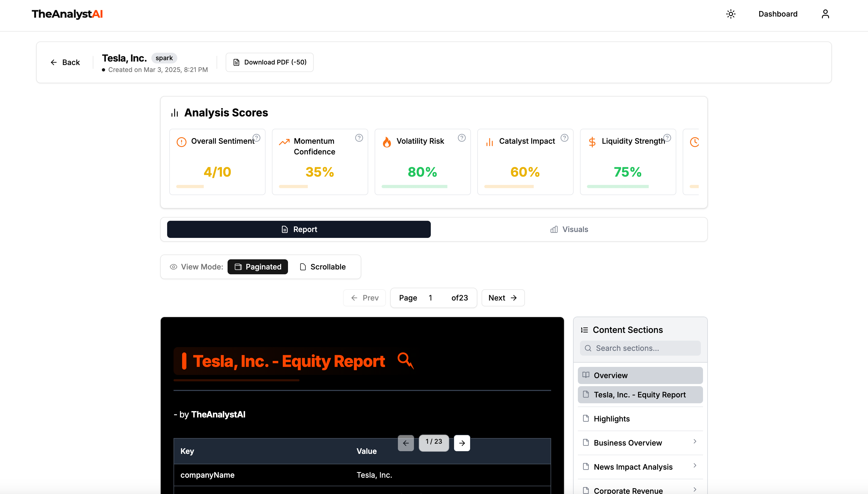Click the Volatility Risk flame icon
This screenshot has width=868, height=494.
(x=387, y=142)
